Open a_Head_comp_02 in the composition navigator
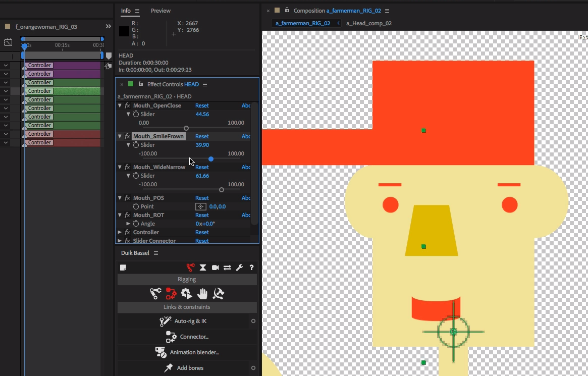The image size is (588, 376). tap(368, 23)
